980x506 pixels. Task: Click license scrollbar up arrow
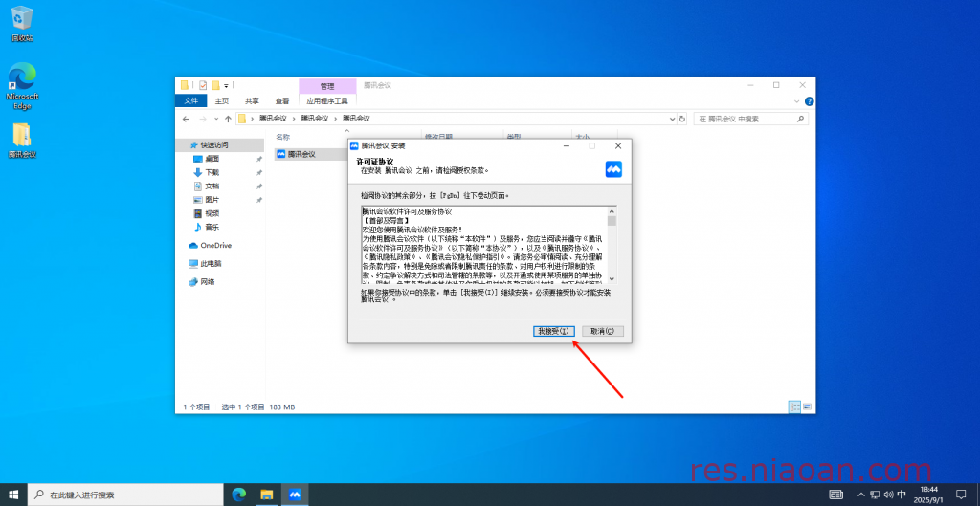point(612,211)
